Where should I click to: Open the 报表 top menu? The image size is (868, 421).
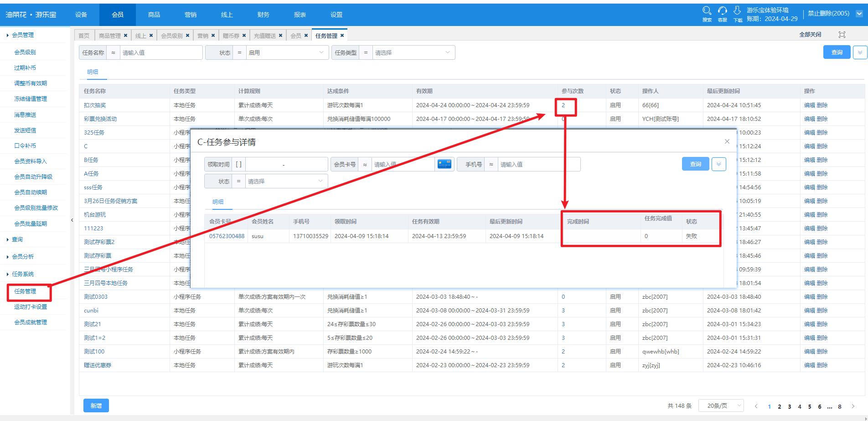pos(300,15)
